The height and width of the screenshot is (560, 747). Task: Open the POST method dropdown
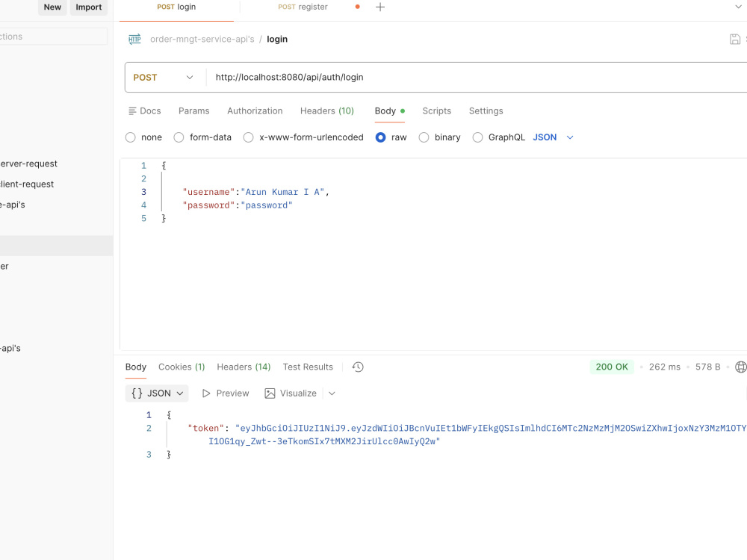165,77
